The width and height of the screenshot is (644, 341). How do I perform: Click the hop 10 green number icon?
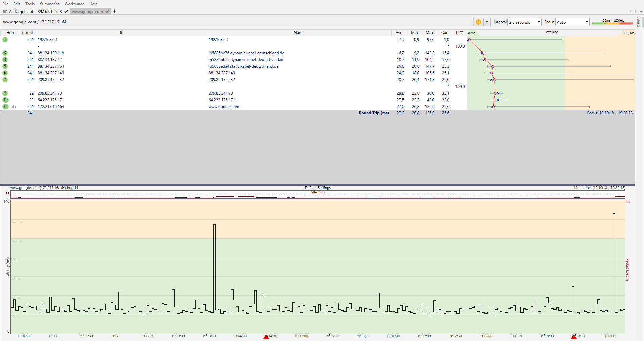(5, 100)
